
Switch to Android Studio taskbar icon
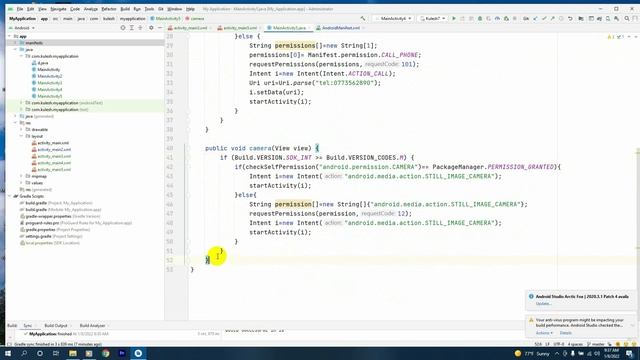pyautogui.click(x=138, y=353)
